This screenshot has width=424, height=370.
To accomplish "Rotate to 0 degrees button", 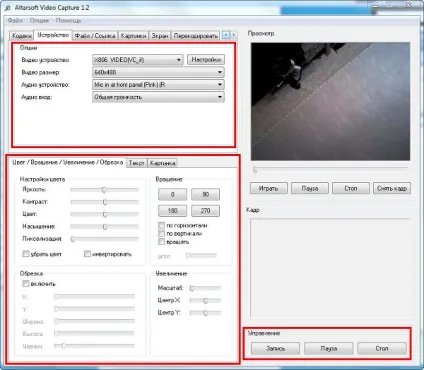I will (x=172, y=194).
